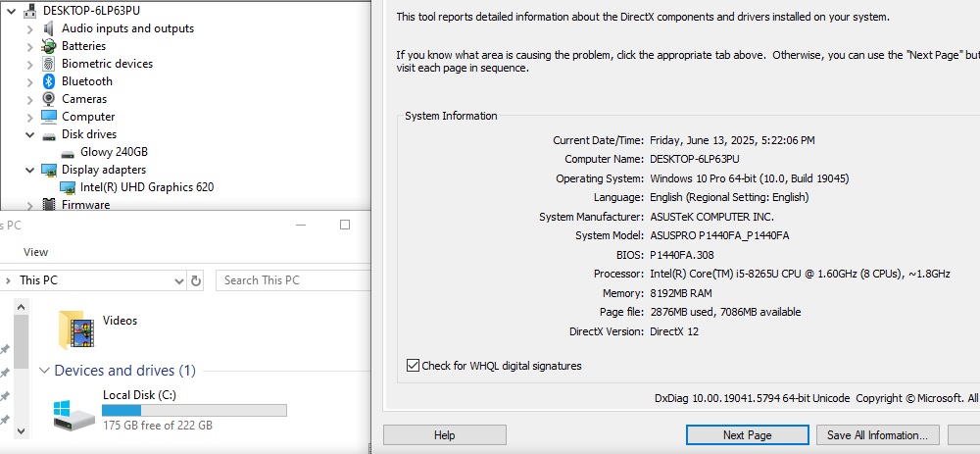Click the Firmware chip icon

click(x=49, y=205)
